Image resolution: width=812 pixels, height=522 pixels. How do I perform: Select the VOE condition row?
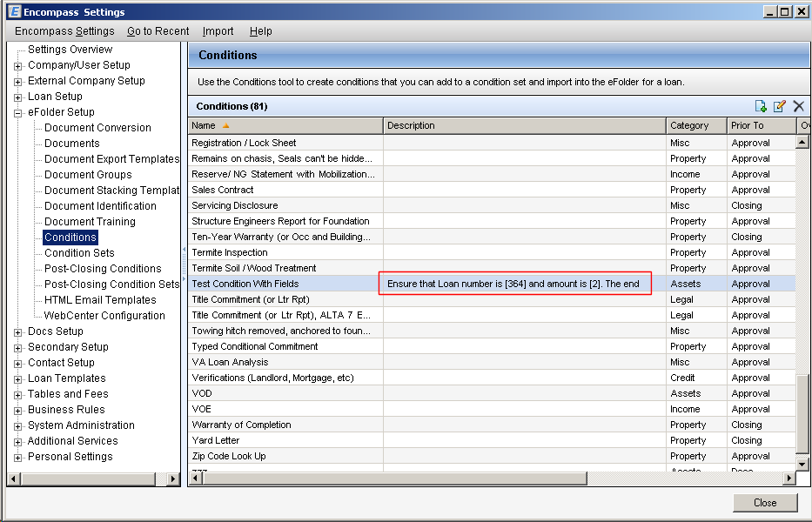click(x=492, y=409)
